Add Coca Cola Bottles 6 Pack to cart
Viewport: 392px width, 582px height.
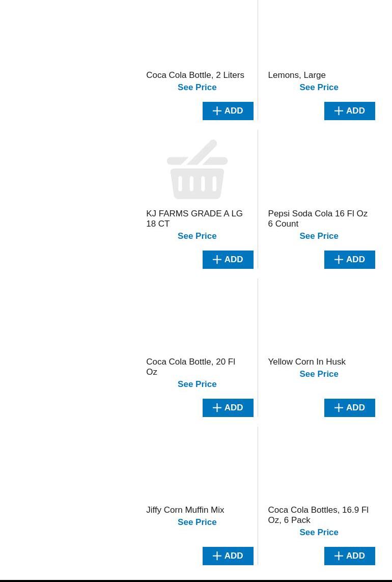(349, 556)
